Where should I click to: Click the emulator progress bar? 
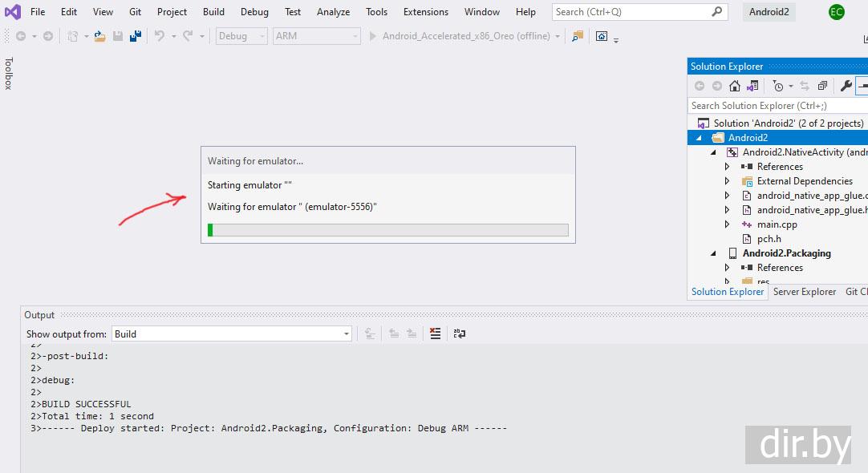click(388, 230)
